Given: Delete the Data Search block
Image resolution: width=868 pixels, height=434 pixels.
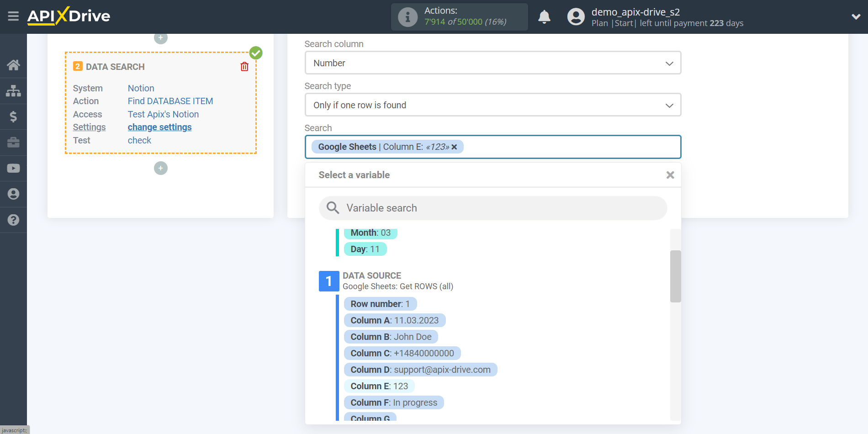Looking at the screenshot, I should point(244,67).
